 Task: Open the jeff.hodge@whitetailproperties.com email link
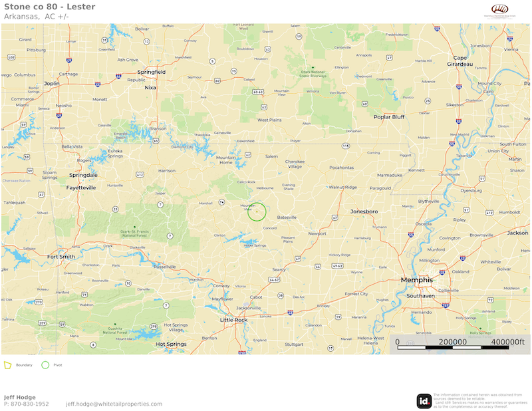coord(114,404)
